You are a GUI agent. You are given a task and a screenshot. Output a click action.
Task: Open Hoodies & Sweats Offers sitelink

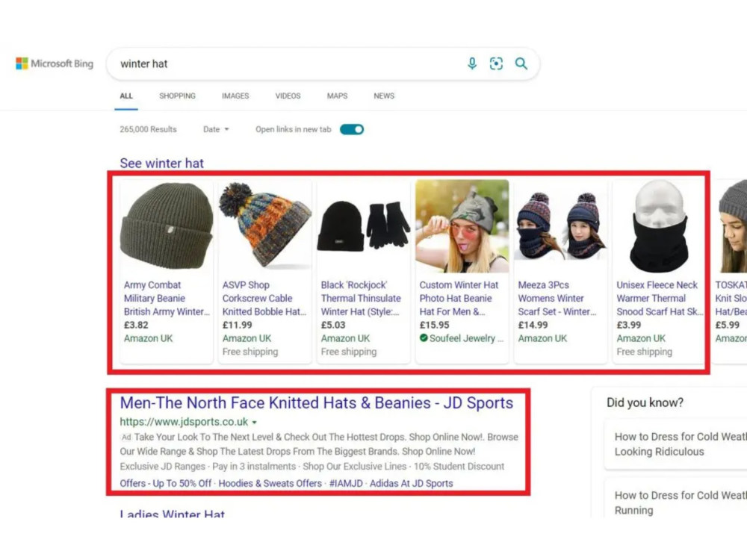270,483
